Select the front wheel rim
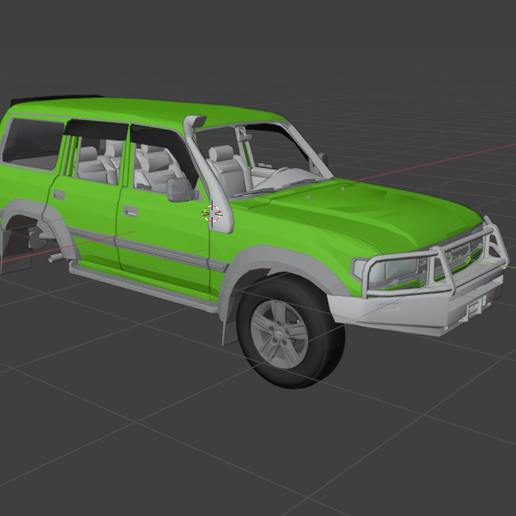Image resolution: width=516 pixels, height=516 pixels. (x=279, y=334)
